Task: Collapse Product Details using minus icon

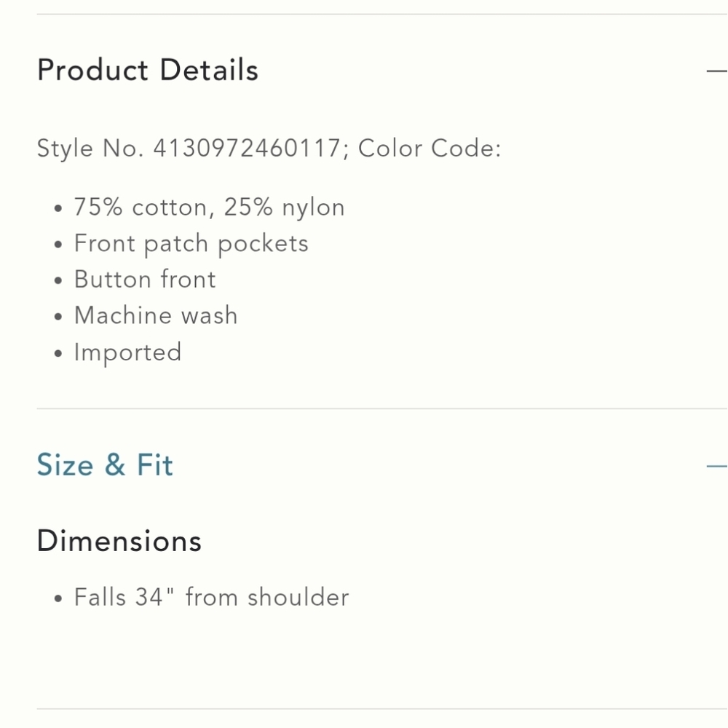Action: [x=717, y=71]
